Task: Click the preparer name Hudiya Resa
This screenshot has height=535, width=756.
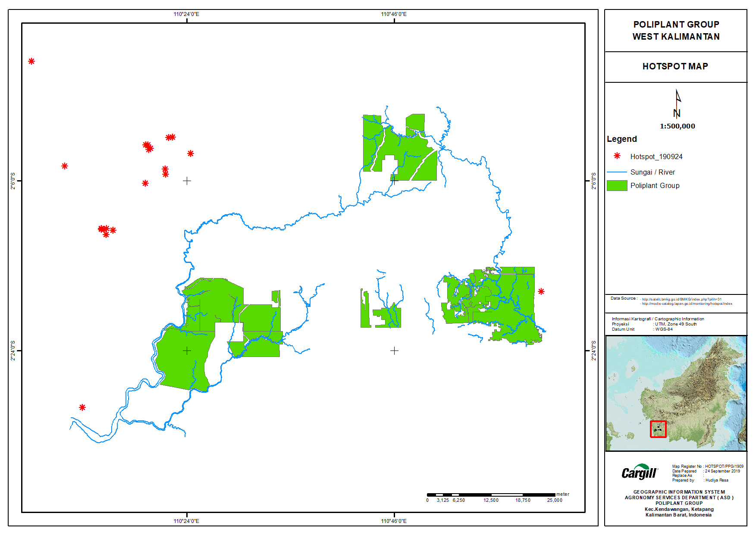Action: tap(717, 480)
